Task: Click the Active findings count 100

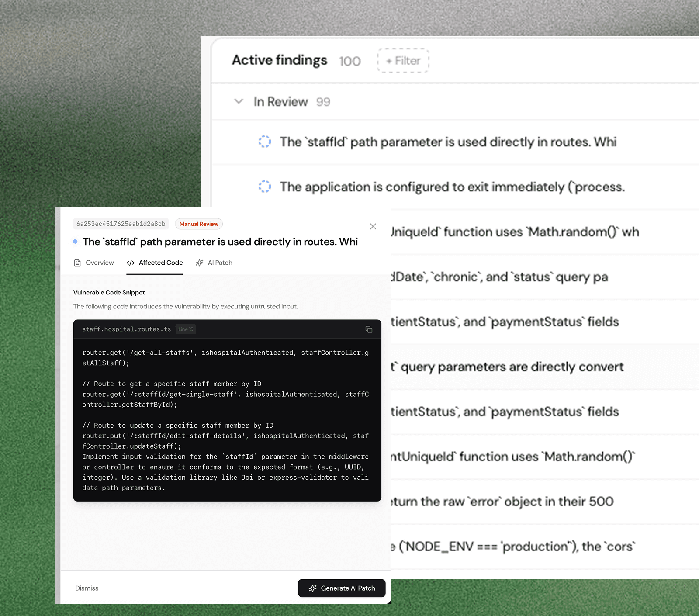Action: (x=350, y=61)
